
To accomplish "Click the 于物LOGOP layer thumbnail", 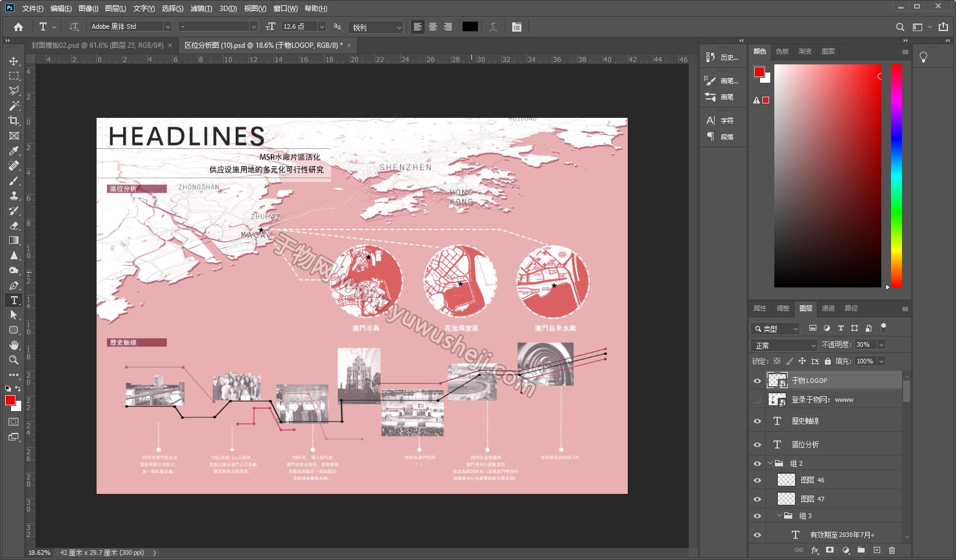I will pyautogui.click(x=777, y=381).
